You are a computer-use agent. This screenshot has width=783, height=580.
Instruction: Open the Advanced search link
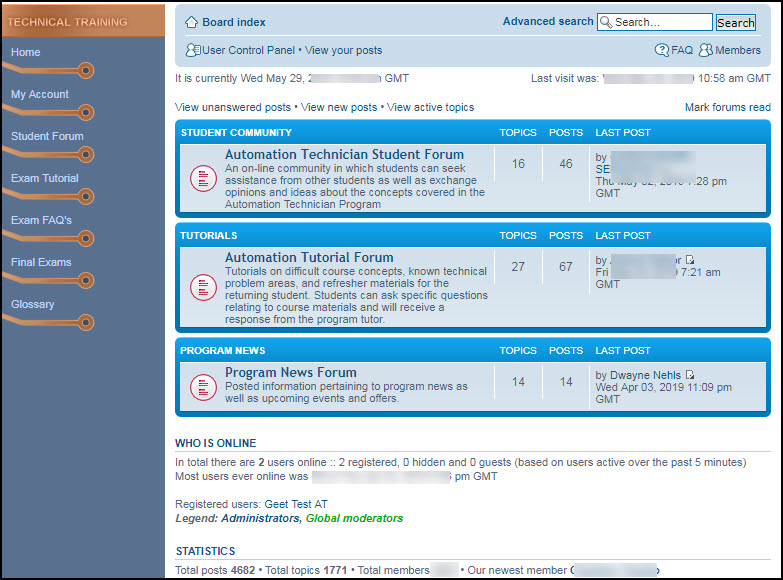point(547,21)
